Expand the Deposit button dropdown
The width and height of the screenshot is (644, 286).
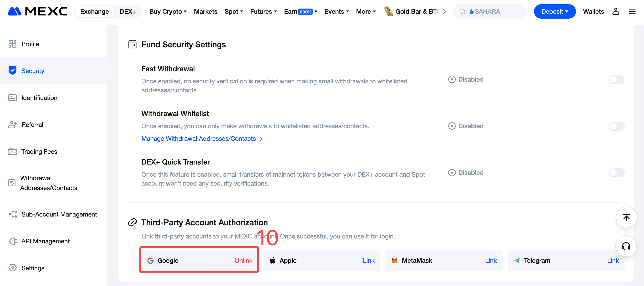pyautogui.click(x=554, y=11)
